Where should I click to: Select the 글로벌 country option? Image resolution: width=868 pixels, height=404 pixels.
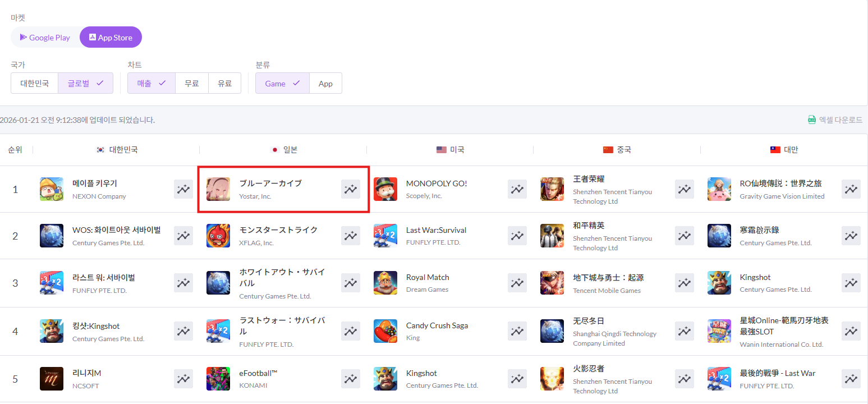85,83
